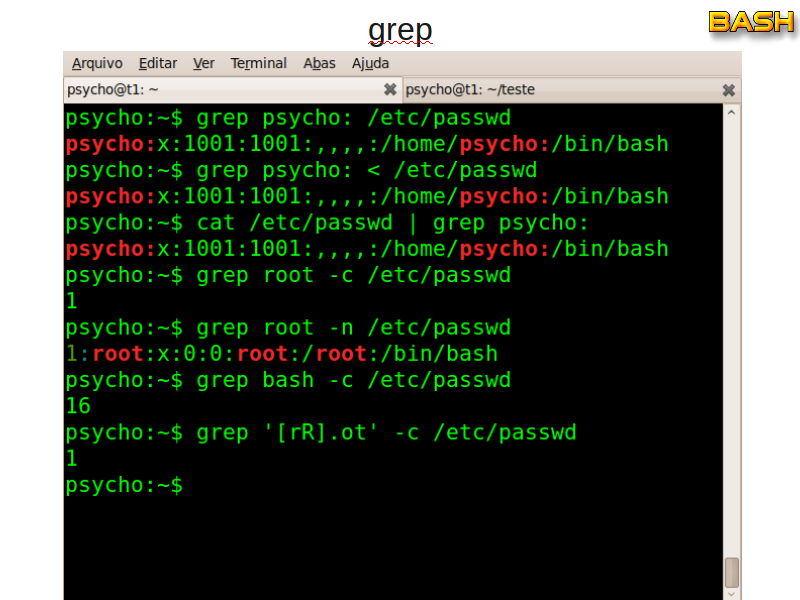Click the scrollbar up arrow
The height and width of the screenshot is (600, 800).
coord(732,112)
